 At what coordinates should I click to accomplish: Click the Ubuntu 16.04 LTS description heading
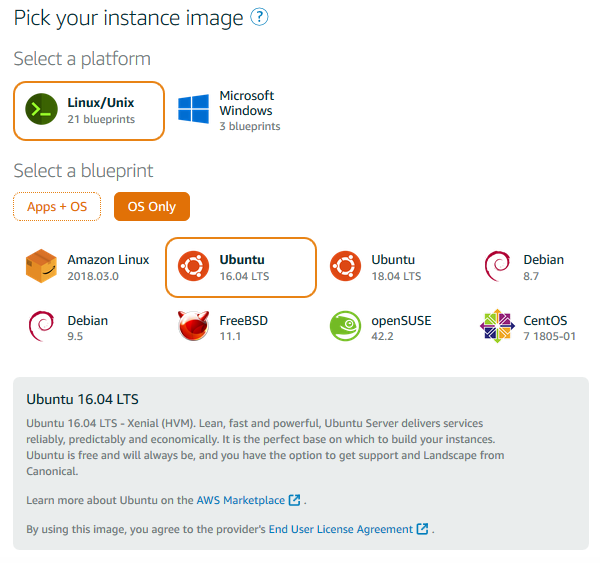tap(82, 399)
